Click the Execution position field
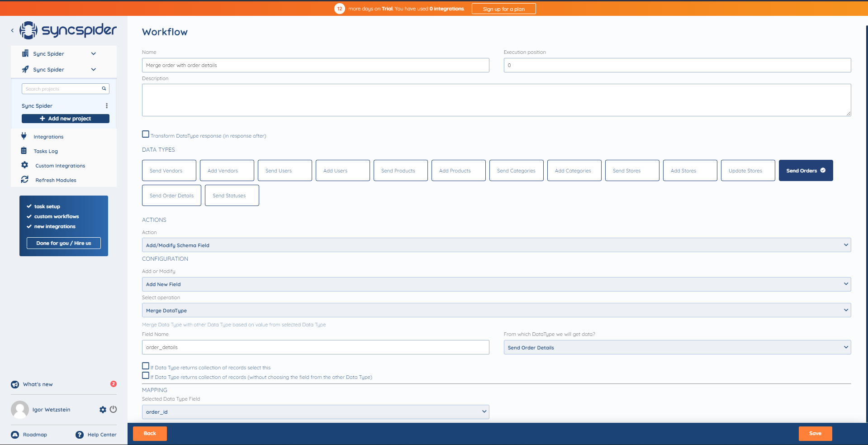The height and width of the screenshot is (445, 868). point(678,65)
